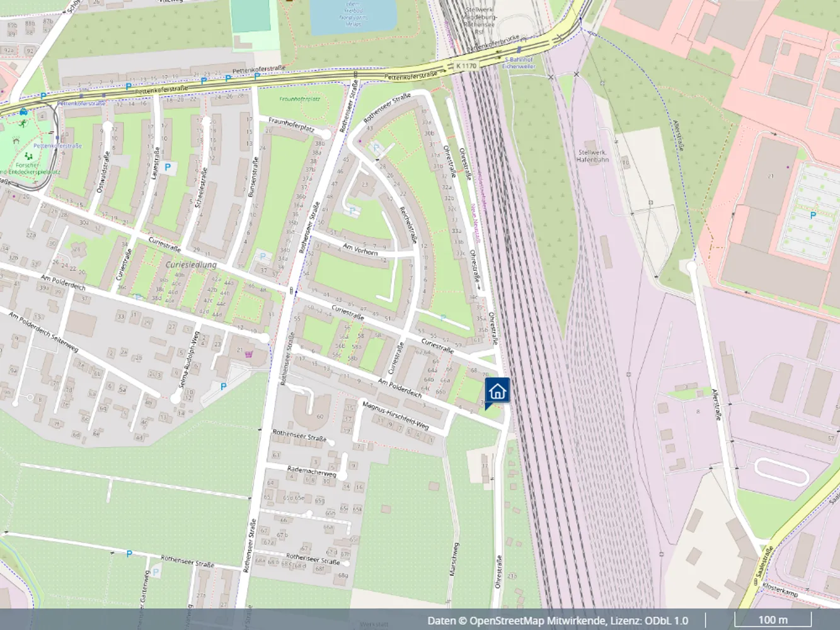This screenshot has height=630, width=840.
Task: Click the Selma-Rudolph-Weg street label
Action: click(x=191, y=358)
